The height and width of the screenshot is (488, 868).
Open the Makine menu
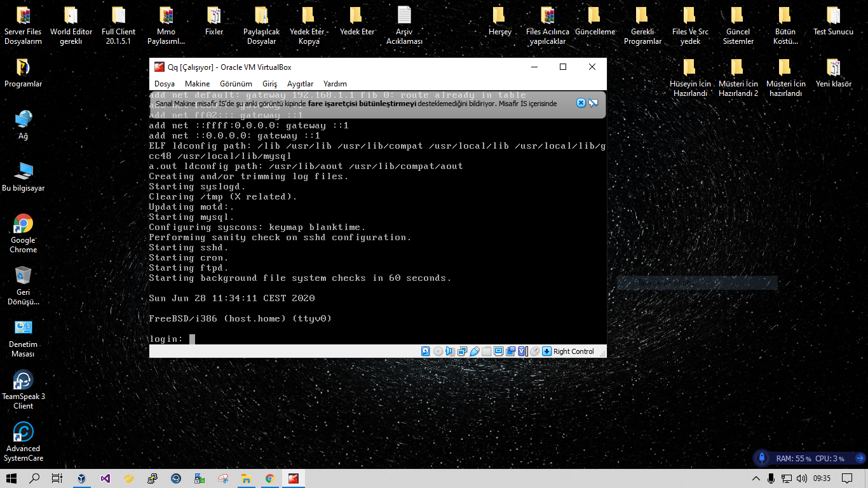(197, 84)
